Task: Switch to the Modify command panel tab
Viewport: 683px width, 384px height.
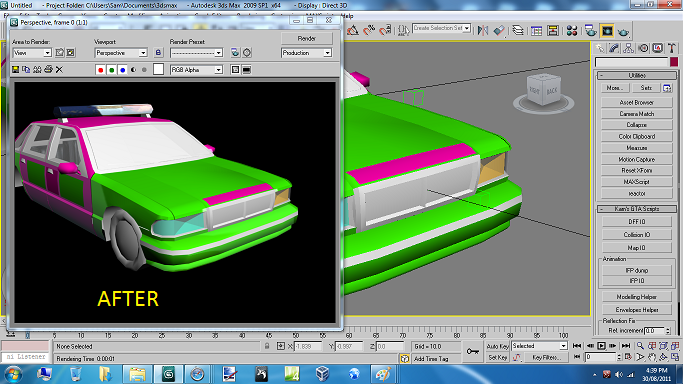Action: point(614,48)
